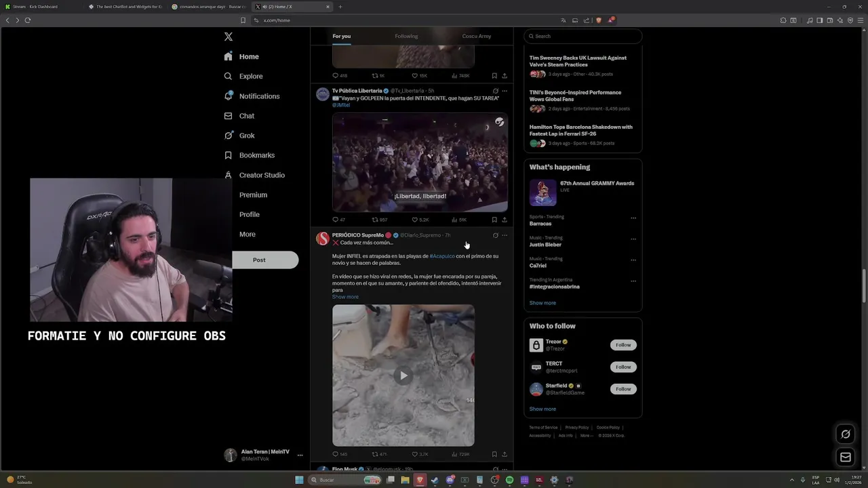Image resolution: width=868 pixels, height=488 pixels.
Task: Open options for Justin Bieber trend
Action: 633,239
